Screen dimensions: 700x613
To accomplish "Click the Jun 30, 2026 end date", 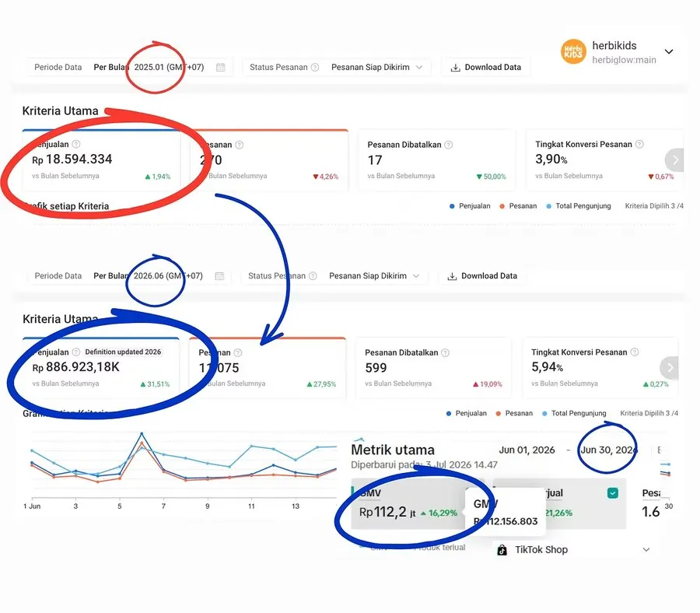I will [x=609, y=450].
